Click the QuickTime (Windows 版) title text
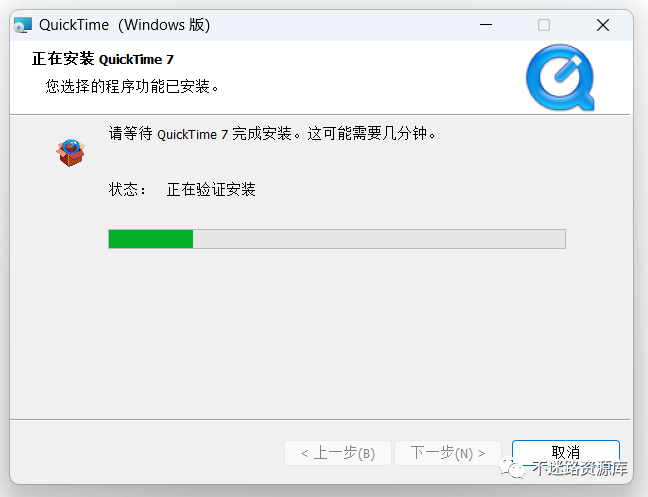 124,25
